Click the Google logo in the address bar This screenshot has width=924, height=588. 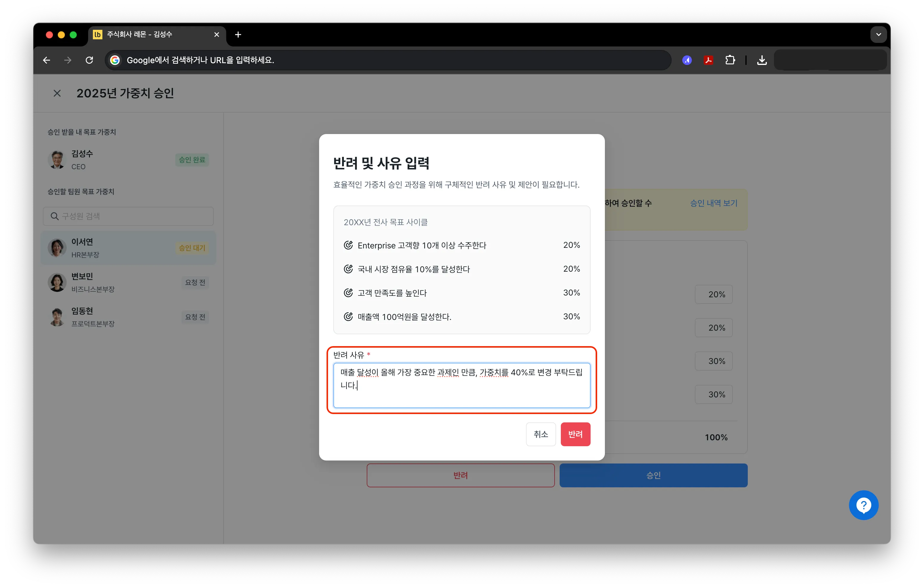tap(115, 60)
